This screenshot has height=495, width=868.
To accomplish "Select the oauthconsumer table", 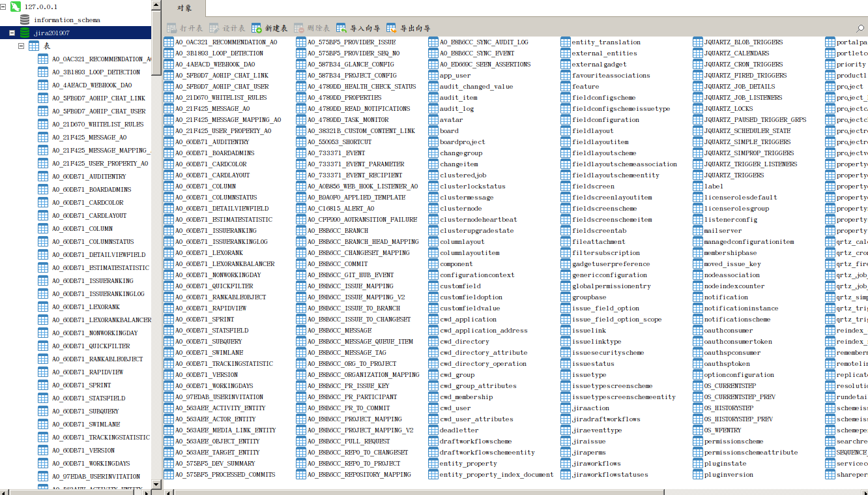I will pyautogui.click(x=729, y=331).
